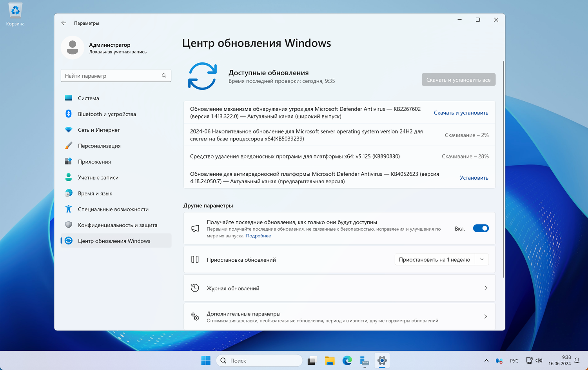Open Сеть и Интернет settings
Viewport: 588px width, 370px height.
(x=116, y=130)
